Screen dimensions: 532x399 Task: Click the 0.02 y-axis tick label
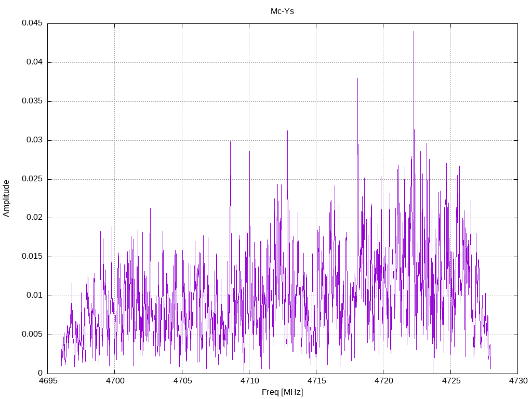pyautogui.click(x=34, y=218)
